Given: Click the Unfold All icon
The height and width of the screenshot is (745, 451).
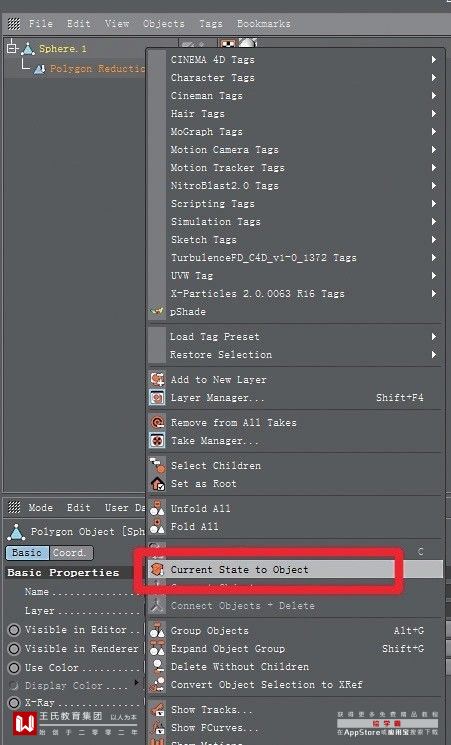Looking at the screenshot, I should 157,508.
